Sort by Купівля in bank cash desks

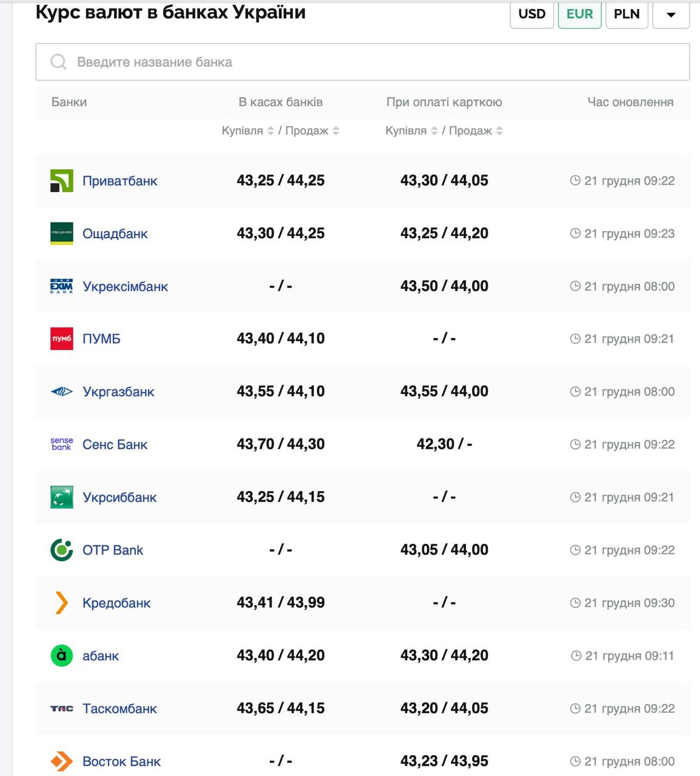[x=271, y=131]
